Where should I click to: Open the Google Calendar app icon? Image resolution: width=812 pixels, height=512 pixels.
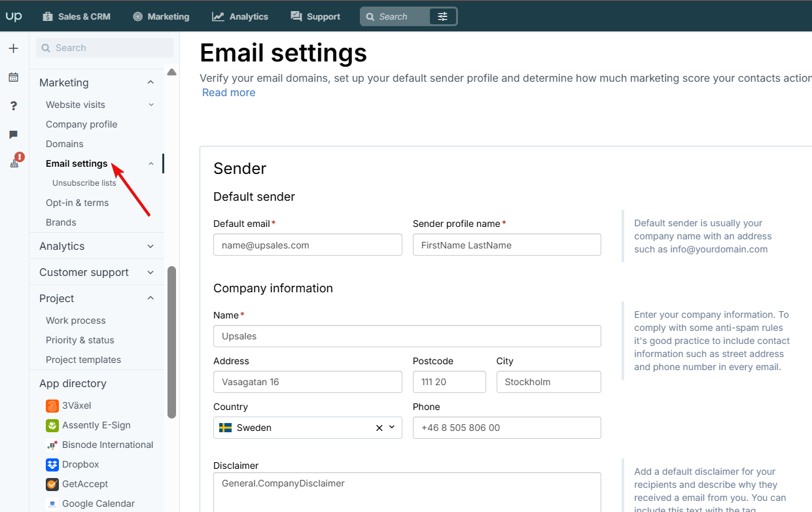tap(52, 504)
